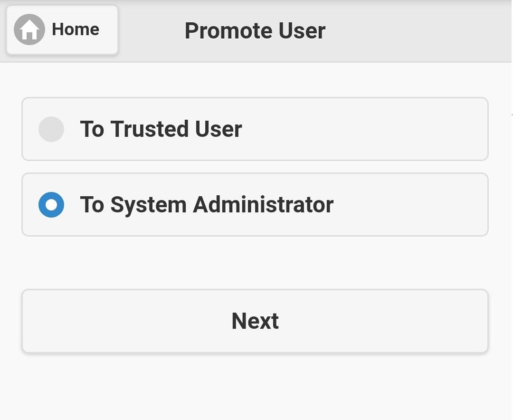Click the "To System Administrator" label text
The image size is (513, 420).
tap(207, 205)
